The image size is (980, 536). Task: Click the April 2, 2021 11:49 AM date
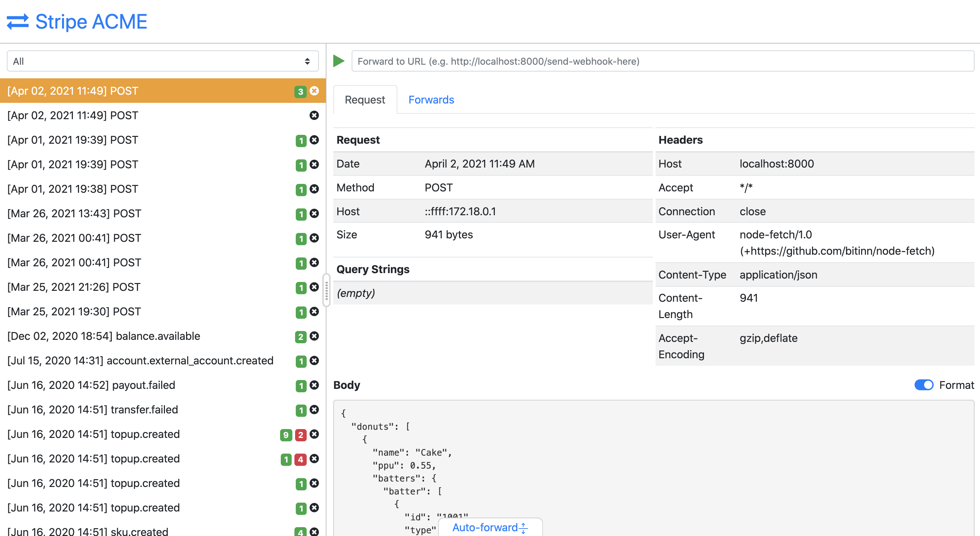479,163
